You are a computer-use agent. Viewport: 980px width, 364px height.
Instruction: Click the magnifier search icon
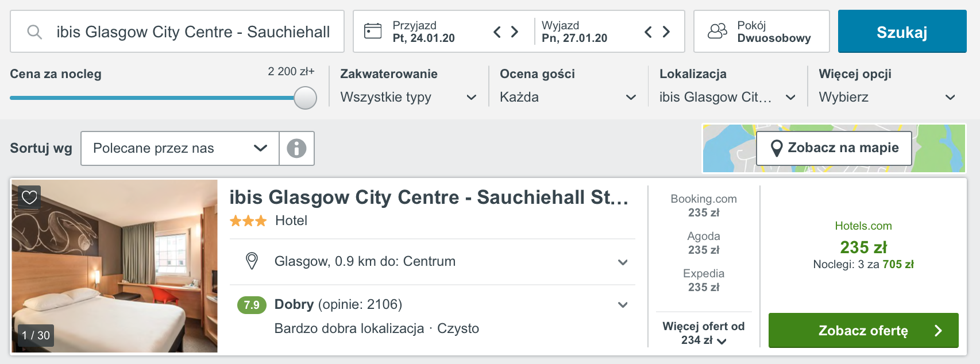[34, 32]
